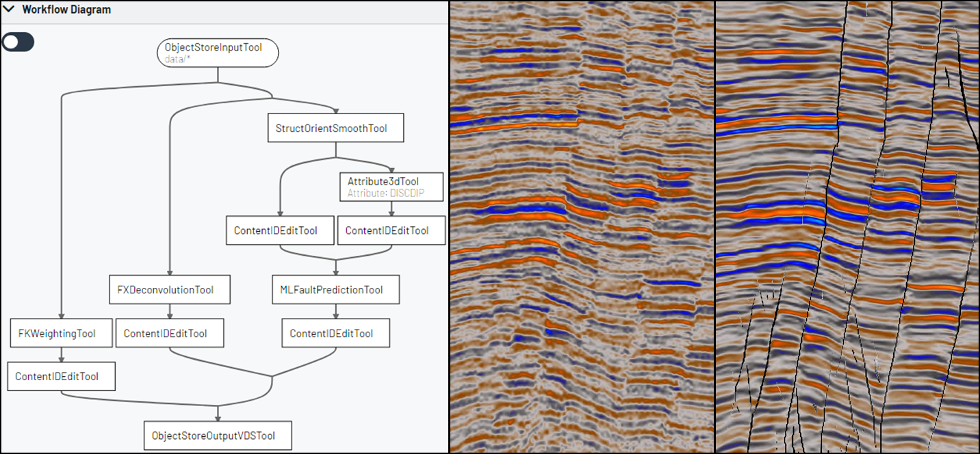Select the MLFaultPredictionTool node

335,290
